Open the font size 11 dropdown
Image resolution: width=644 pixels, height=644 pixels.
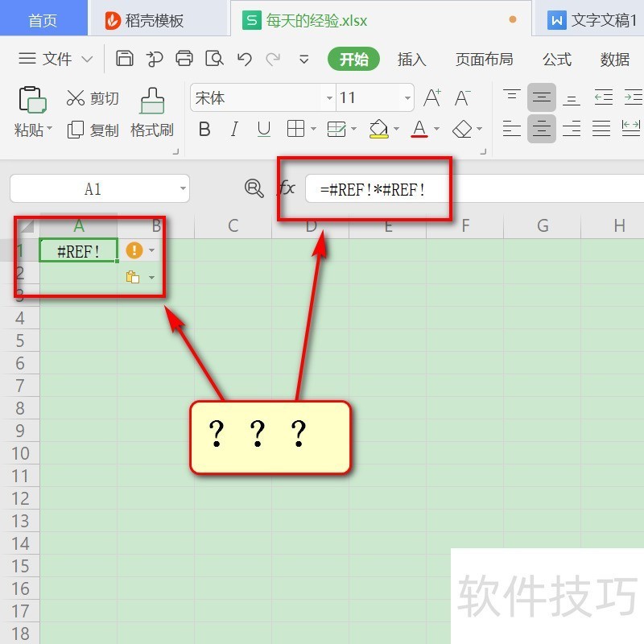407,98
